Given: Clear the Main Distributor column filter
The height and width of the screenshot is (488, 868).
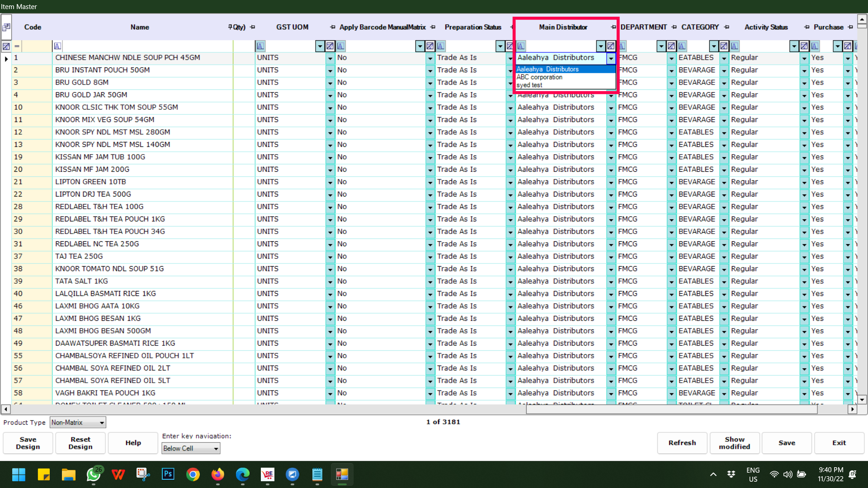Looking at the screenshot, I should [x=611, y=46].
